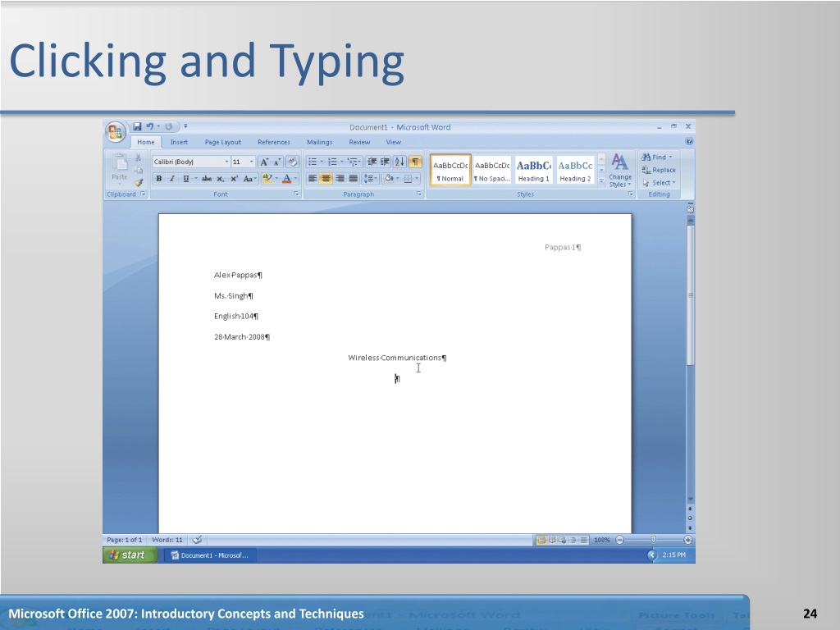The width and height of the screenshot is (840, 630).
Task: Click the Find button
Action: pos(657,157)
